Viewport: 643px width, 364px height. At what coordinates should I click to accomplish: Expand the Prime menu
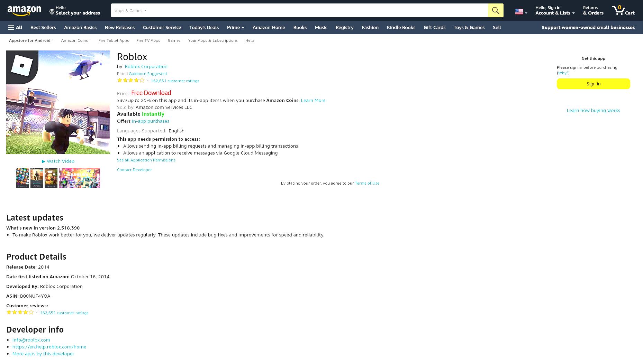[235, 27]
